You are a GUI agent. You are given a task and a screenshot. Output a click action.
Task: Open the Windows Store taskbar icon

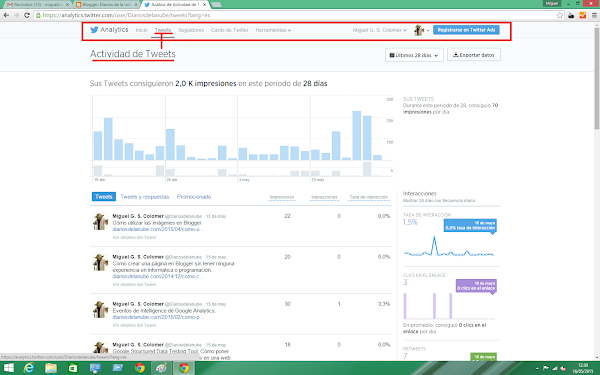pyautogui.click(x=73, y=368)
